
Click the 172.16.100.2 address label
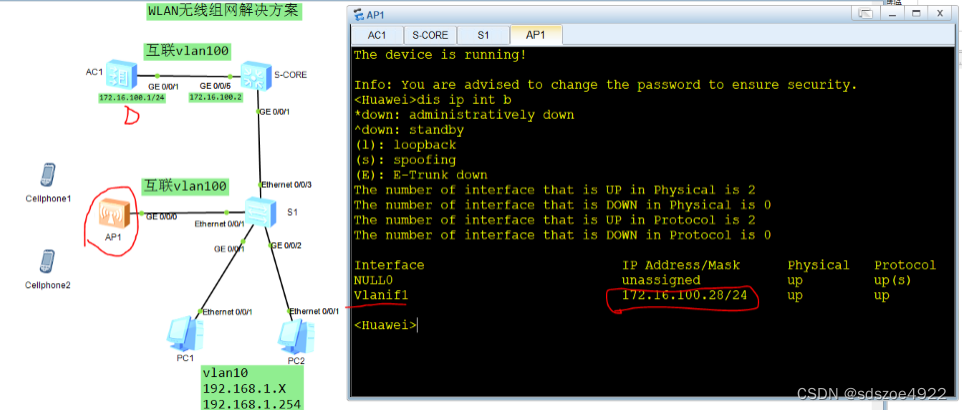click(215, 98)
